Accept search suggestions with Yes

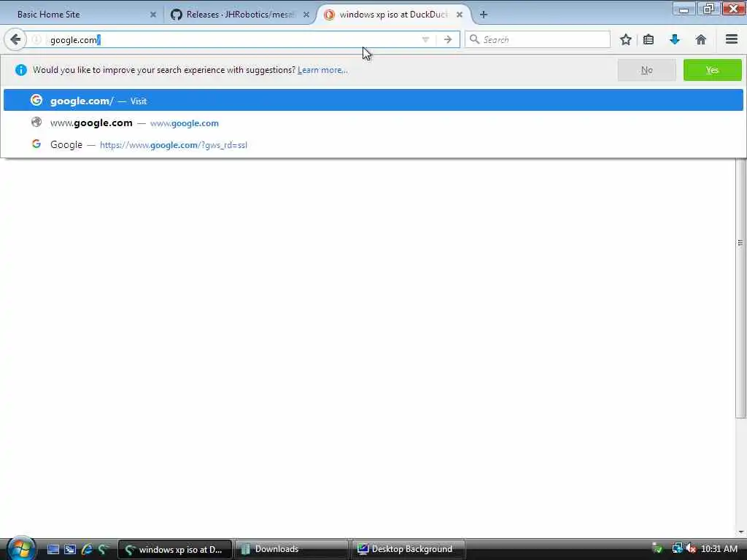tap(712, 70)
